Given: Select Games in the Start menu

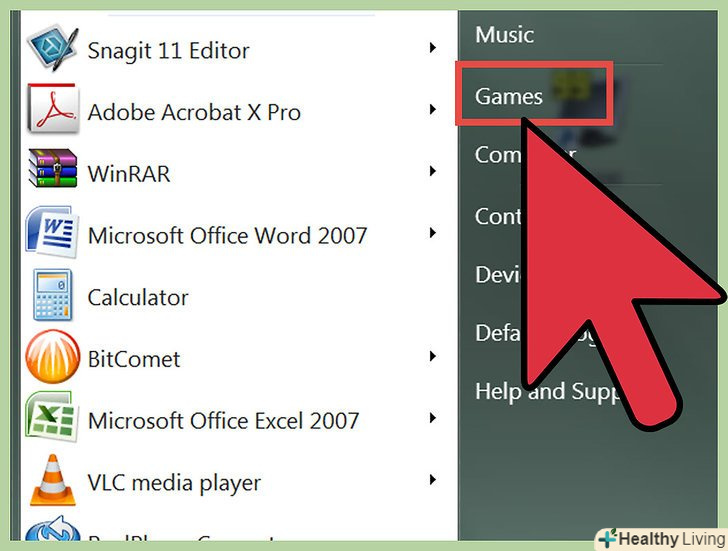Looking at the screenshot, I should point(509,97).
